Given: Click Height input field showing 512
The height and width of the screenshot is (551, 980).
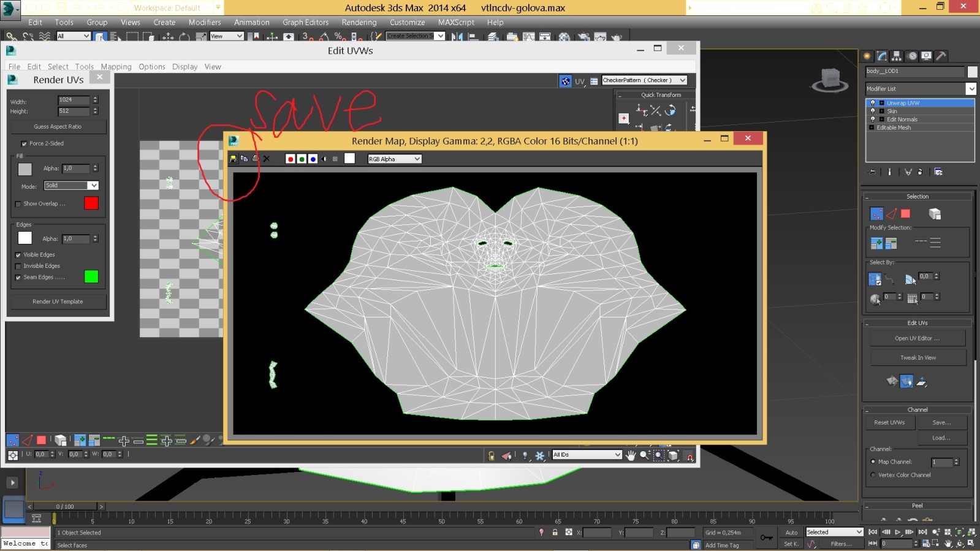Looking at the screenshot, I should pos(74,111).
